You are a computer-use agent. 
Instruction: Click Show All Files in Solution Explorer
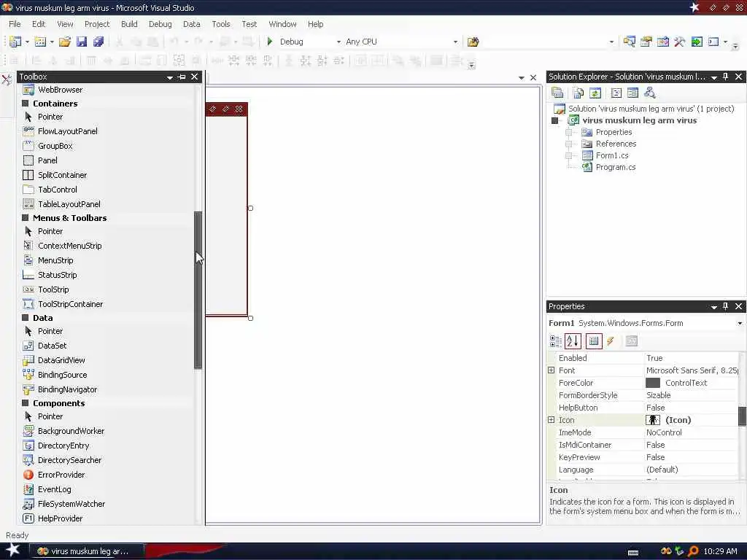coord(578,93)
